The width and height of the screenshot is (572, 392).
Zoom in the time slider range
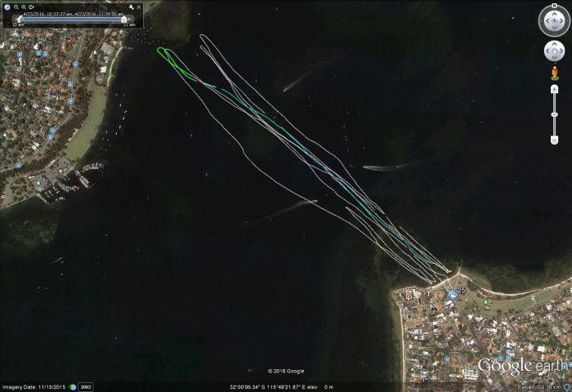coord(22,7)
